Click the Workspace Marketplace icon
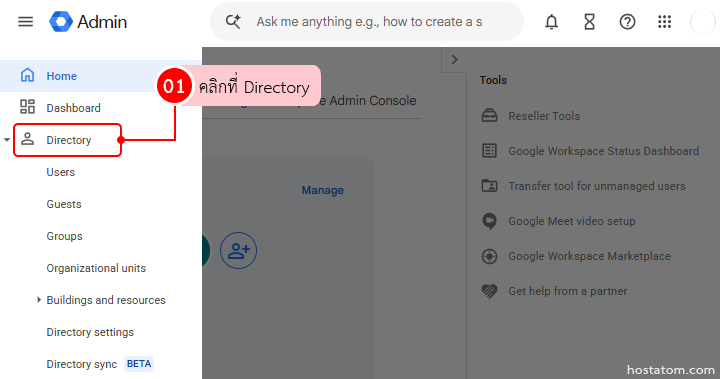This screenshot has width=720, height=379. (489, 256)
